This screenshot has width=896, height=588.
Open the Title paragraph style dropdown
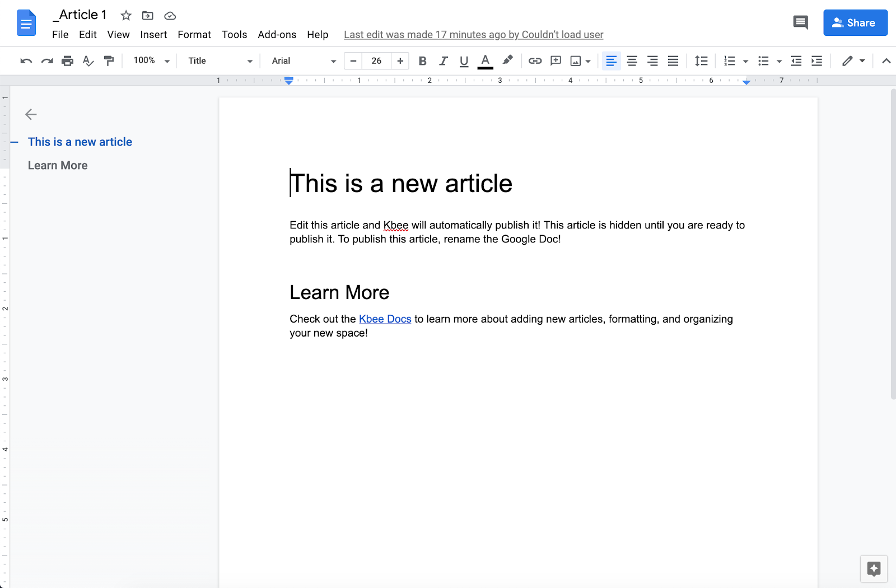pyautogui.click(x=220, y=61)
